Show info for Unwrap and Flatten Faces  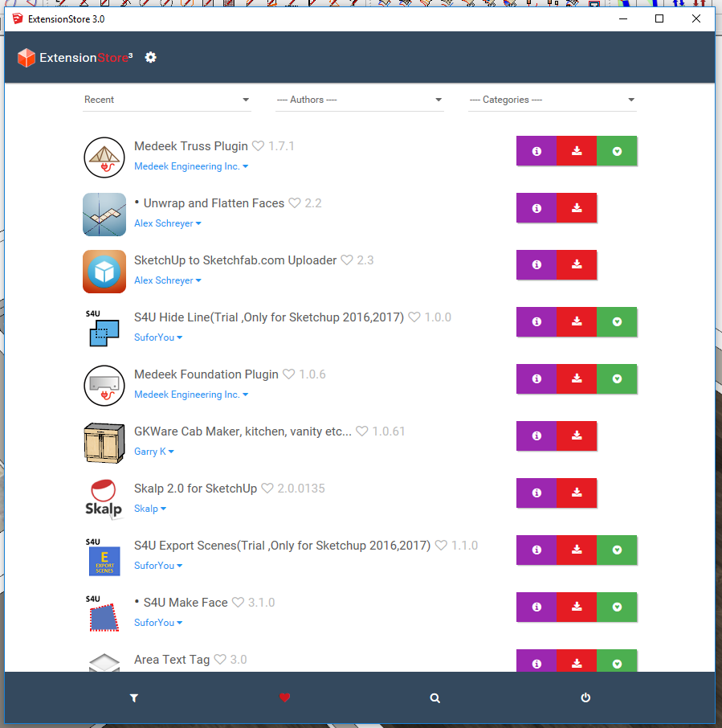click(x=536, y=208)
